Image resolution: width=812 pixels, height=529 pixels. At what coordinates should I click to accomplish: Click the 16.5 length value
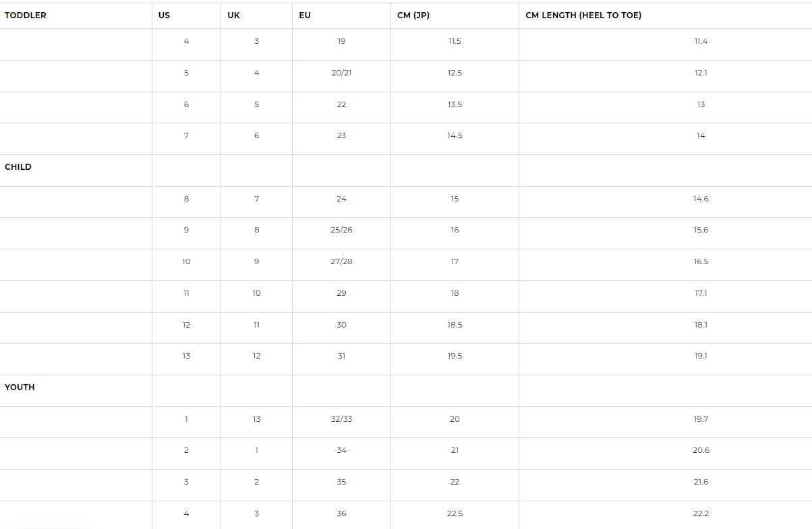click(701, 261)
